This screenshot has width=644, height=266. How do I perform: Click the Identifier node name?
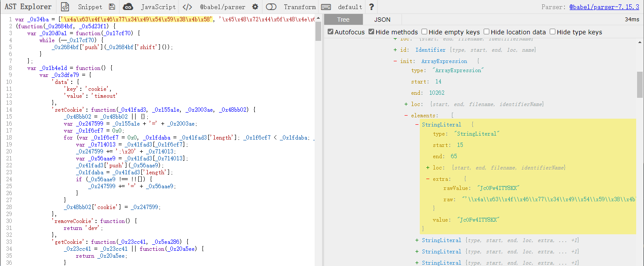[x=431, y=50]
